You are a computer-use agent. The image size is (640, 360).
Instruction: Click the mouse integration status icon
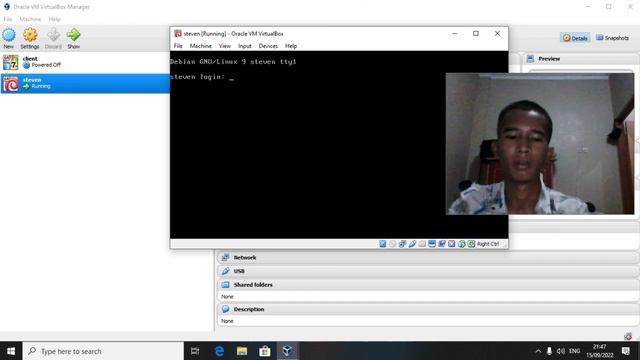pyautogui.click(x=462, y=244)
